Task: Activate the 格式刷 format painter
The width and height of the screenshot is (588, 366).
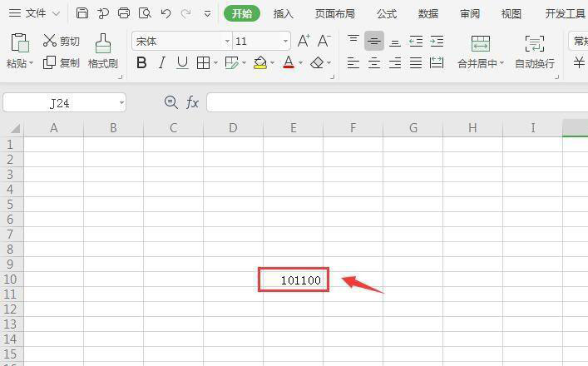Action: click(x=103, y=51)
